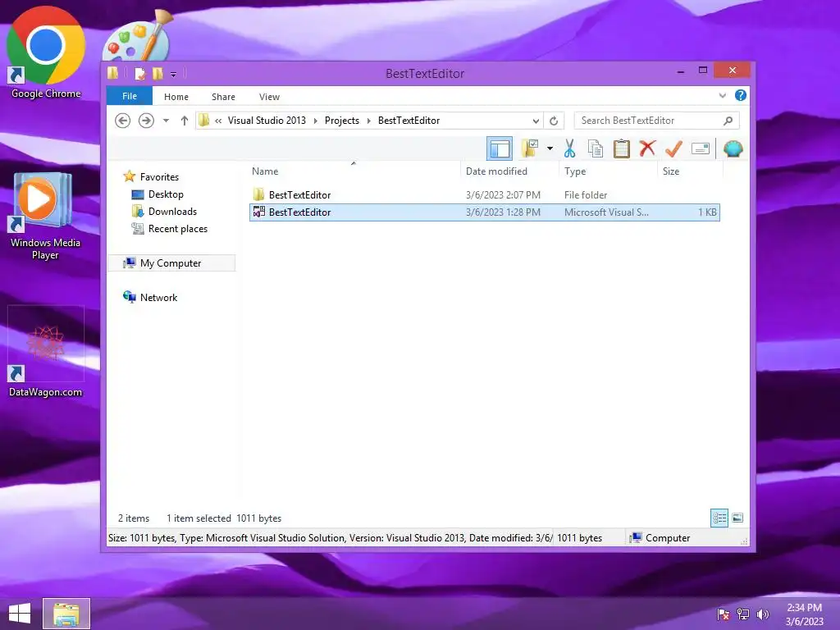Click the Copy toolbar icon
The height and width of the screenshot is (630, 840).
[x=596, y=148]
